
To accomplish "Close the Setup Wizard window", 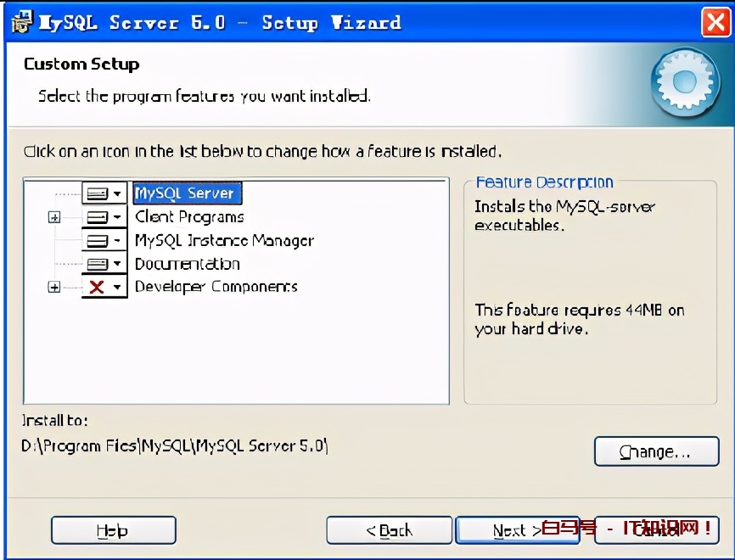I will tap(715, 21).
